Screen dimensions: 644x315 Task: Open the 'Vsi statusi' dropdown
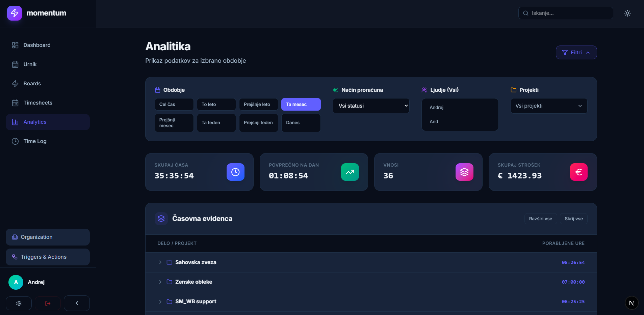[x=371, y=106]
